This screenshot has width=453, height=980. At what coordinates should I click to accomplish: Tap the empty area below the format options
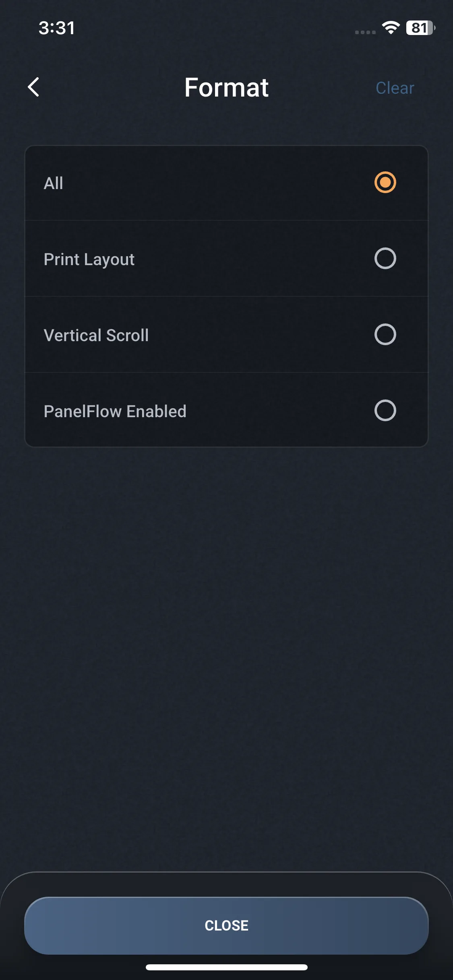[x=226, y=644]
